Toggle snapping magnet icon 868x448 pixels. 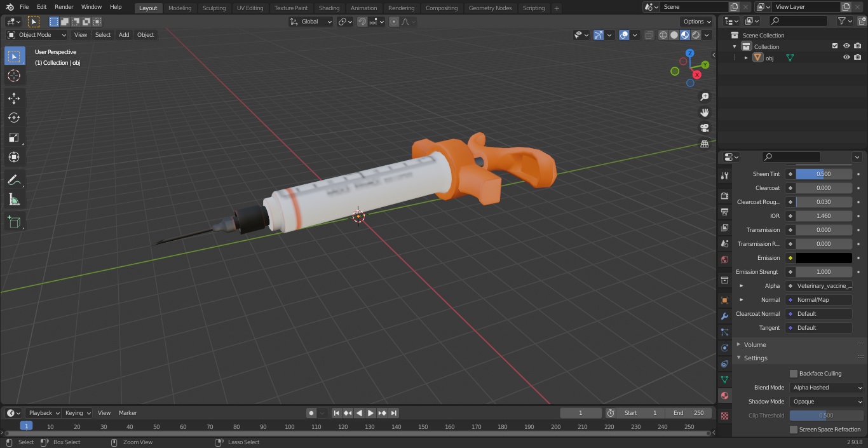[x=362, y=22]
